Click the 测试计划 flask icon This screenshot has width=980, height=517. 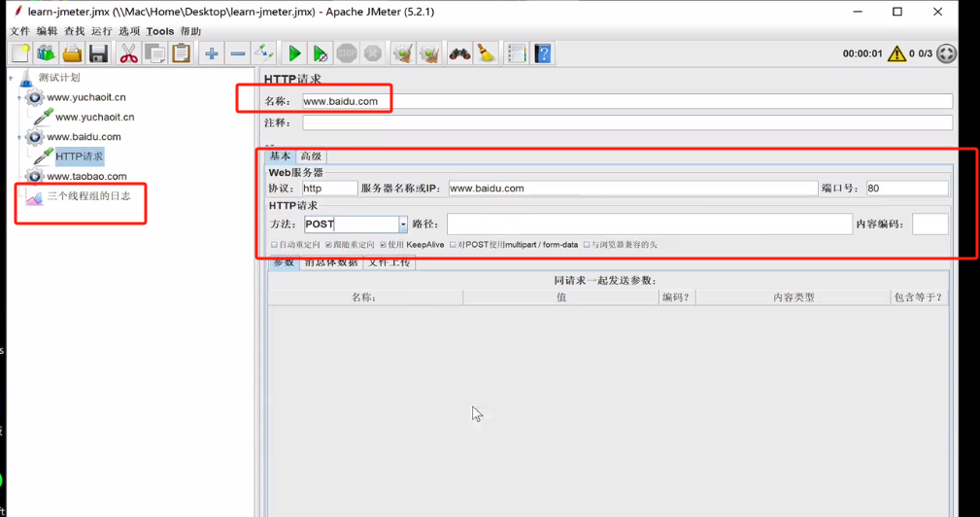26,78
